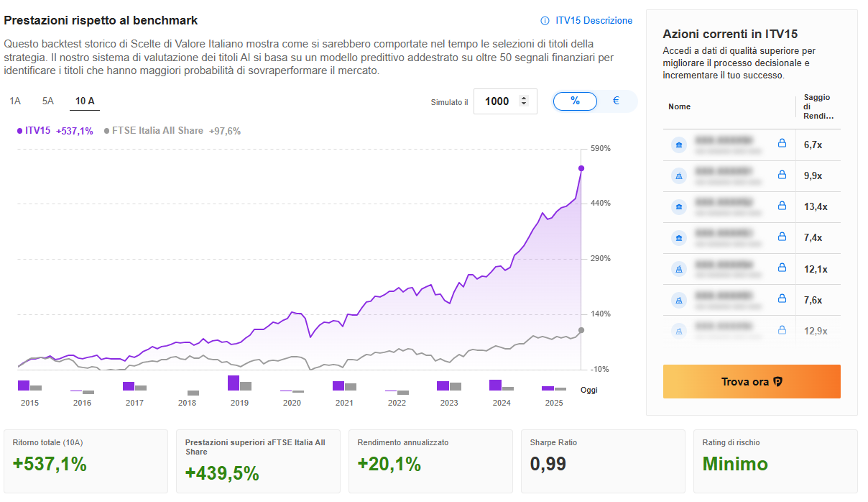Click the lock icon in the 6,7x row

[x=782, y=144]
